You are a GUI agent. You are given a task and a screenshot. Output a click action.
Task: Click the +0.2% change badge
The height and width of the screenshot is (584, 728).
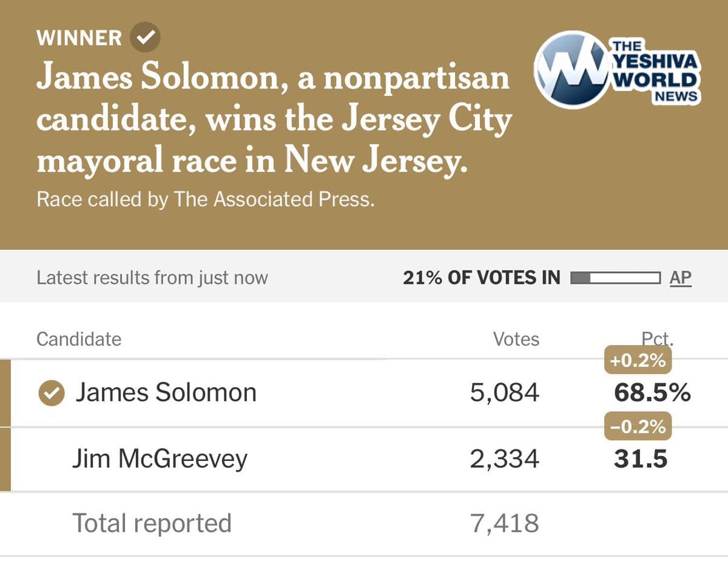coord(637,362)
